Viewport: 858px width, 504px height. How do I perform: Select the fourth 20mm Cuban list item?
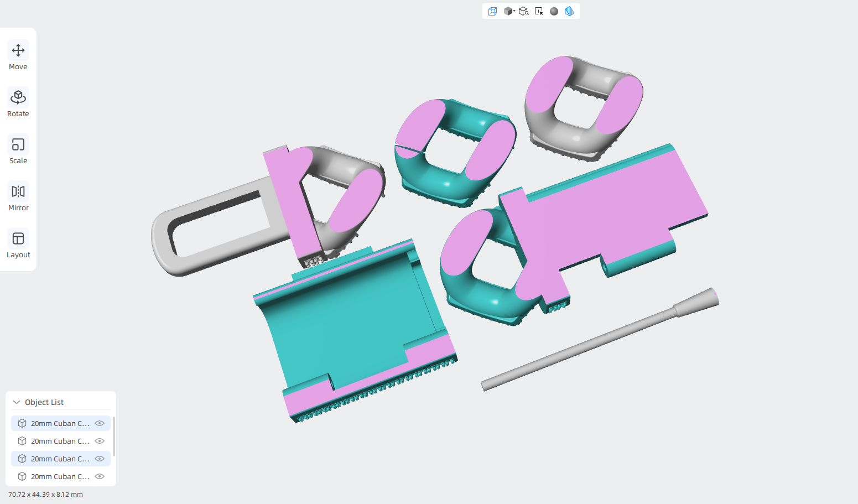[x=61, y=476]
